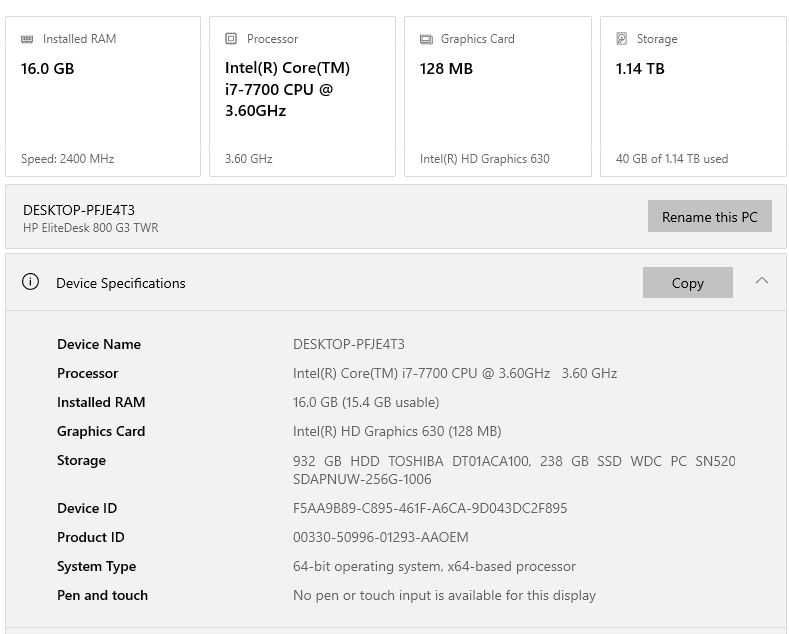
Task: Click the Device Name label
Action: pos(99,344)
